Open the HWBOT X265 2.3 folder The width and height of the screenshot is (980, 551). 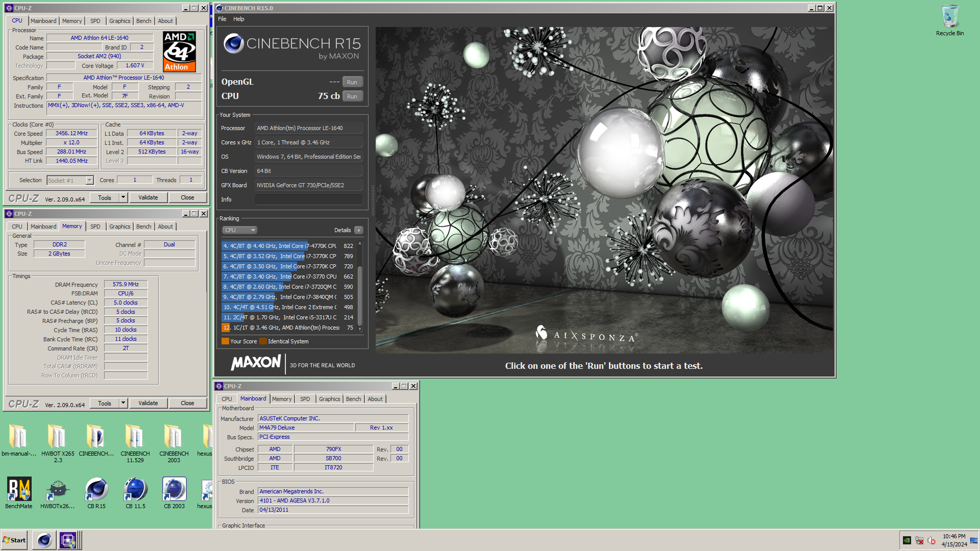58,443
